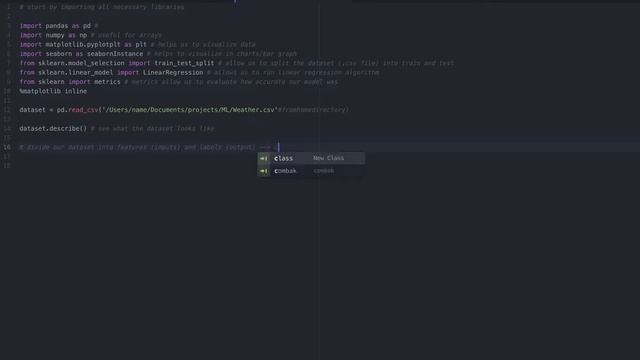Click the "metrics" import name
This screenshot has width=640, height=360.
point(107,82)
